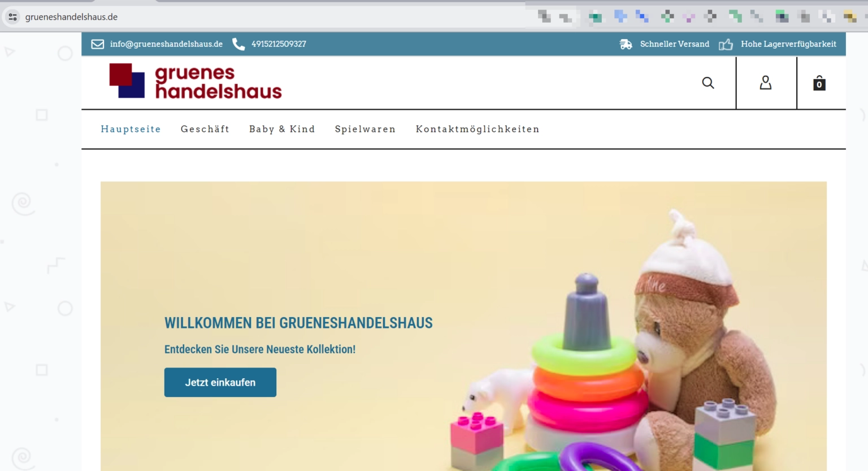Click the thumbs-up stock availability icon

point(726,44)
